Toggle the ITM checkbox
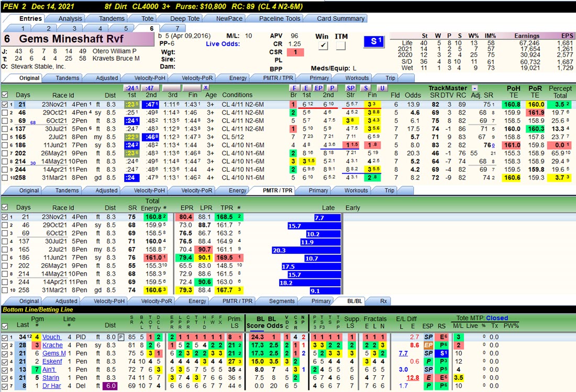 (340, 46)
